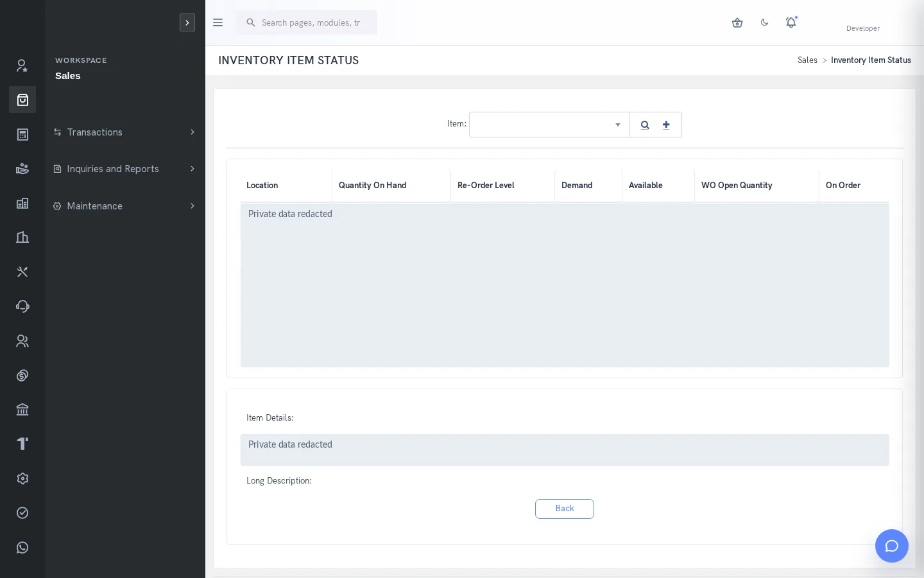The width and height of the screenshot is (924, 578).
Task: Open the WhatsApp icon in sidebar
Action: [x=22, y=547]
